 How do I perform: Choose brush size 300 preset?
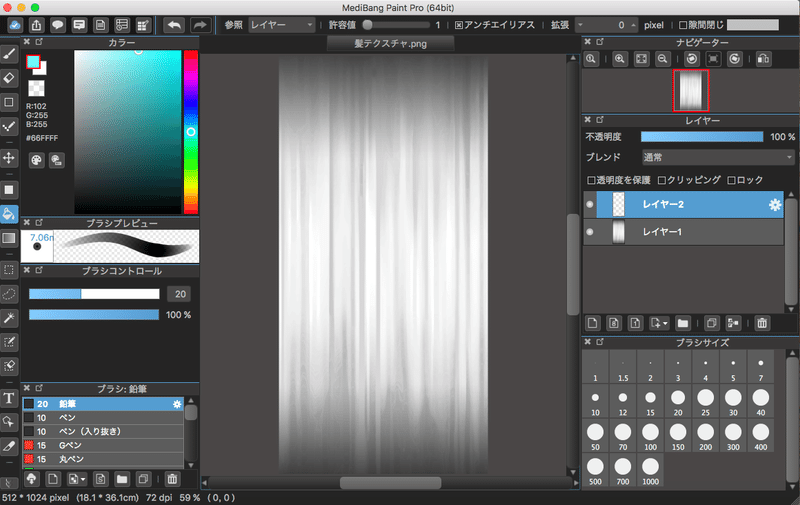[733, 436]
